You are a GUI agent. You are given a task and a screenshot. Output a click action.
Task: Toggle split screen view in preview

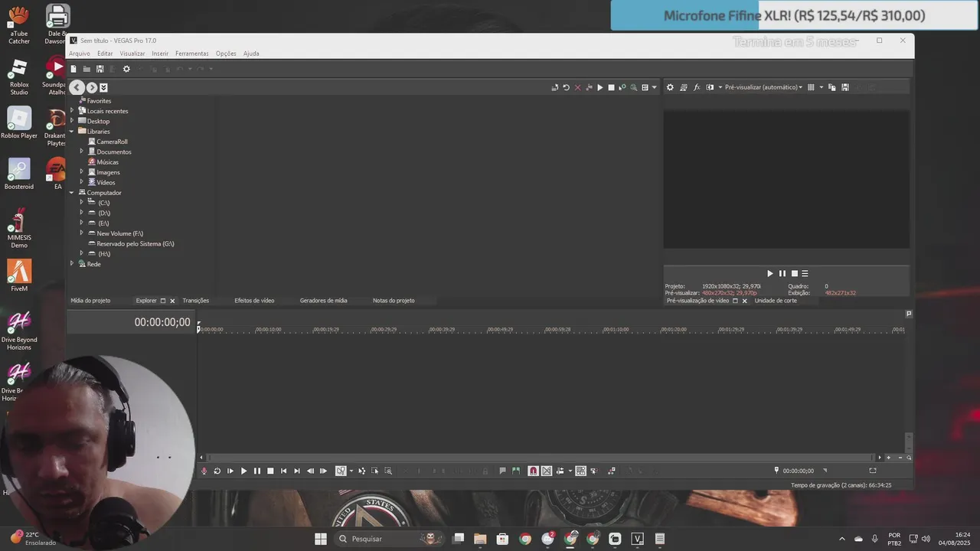[710, 87]
